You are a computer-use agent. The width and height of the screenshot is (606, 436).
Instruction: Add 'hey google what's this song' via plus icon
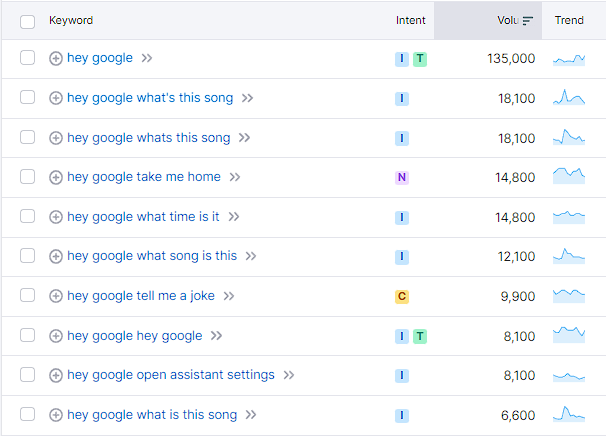[x=56, y=98]
